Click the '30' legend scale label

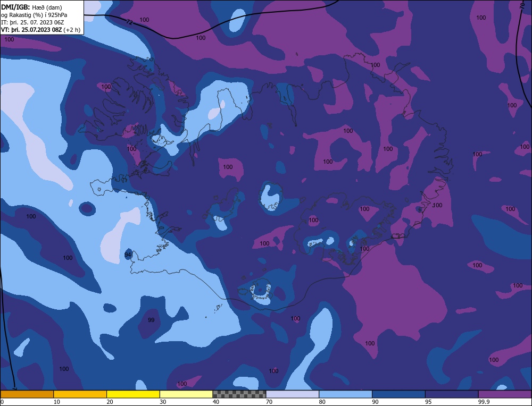163,402
